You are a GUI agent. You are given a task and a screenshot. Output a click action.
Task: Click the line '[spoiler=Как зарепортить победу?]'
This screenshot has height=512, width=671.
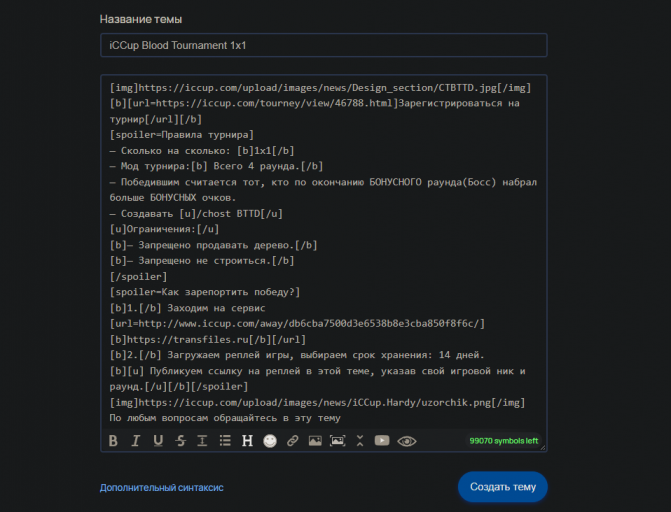click(x=205, y=292)
